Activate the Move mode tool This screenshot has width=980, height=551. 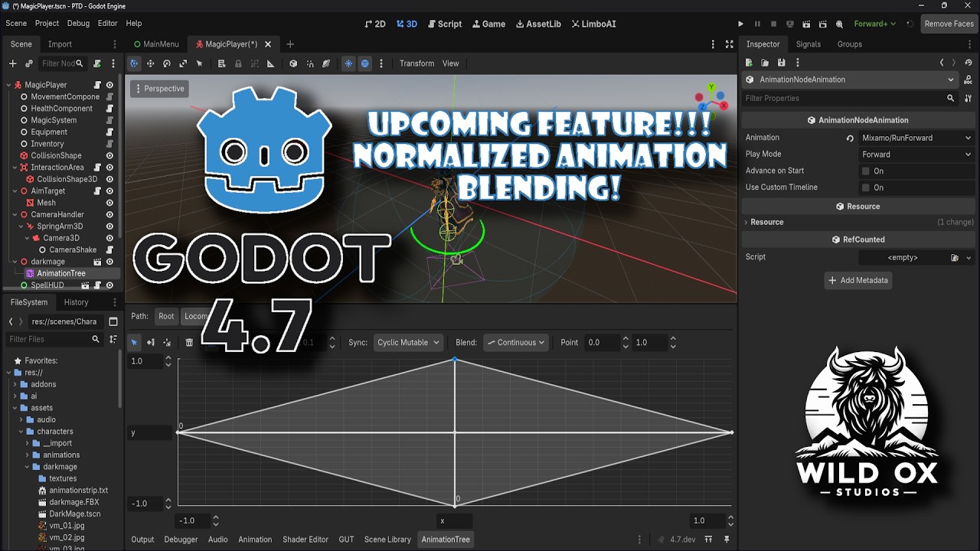click(150, 64)
